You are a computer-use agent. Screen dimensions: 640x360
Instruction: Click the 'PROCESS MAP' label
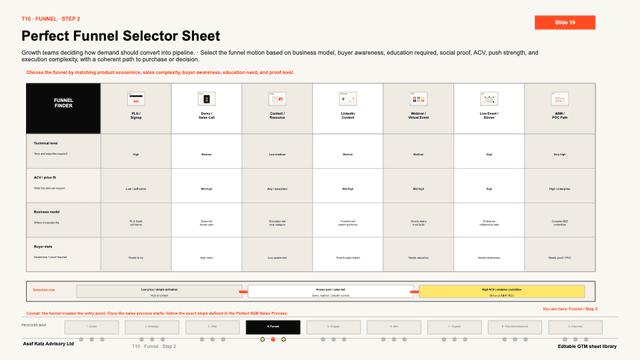click(34, 325)
